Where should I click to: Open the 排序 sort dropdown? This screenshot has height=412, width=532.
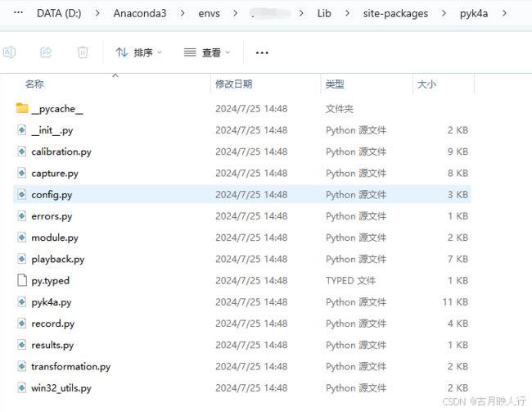click(139, 52)
